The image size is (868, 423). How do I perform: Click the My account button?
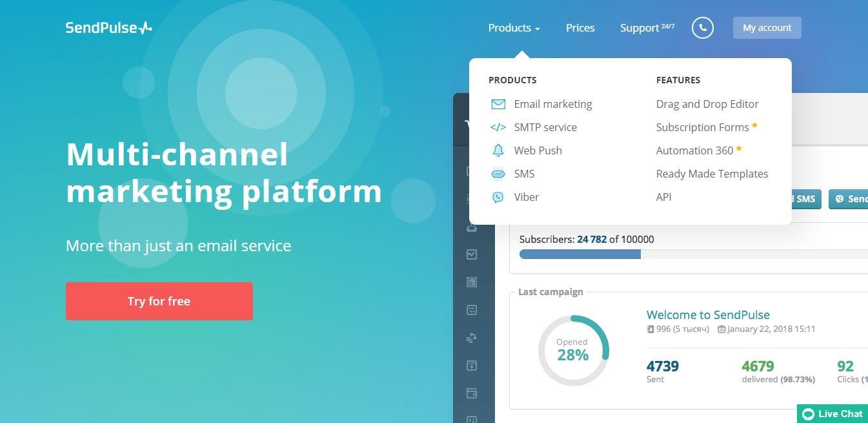(767, 28)
